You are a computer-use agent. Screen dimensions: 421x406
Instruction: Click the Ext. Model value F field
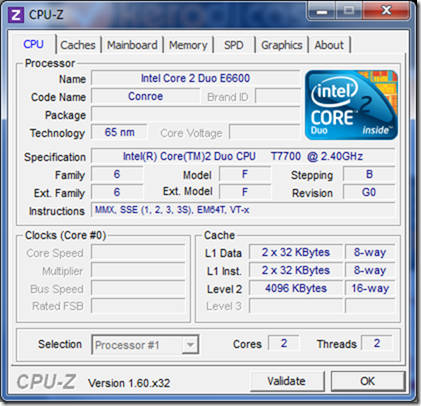245,192
